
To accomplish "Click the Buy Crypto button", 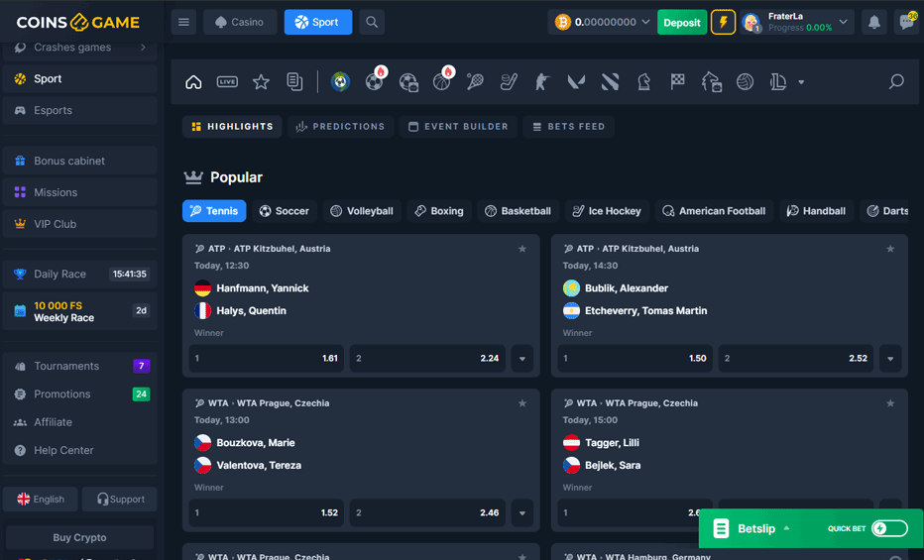I will (x=79, y=537).
